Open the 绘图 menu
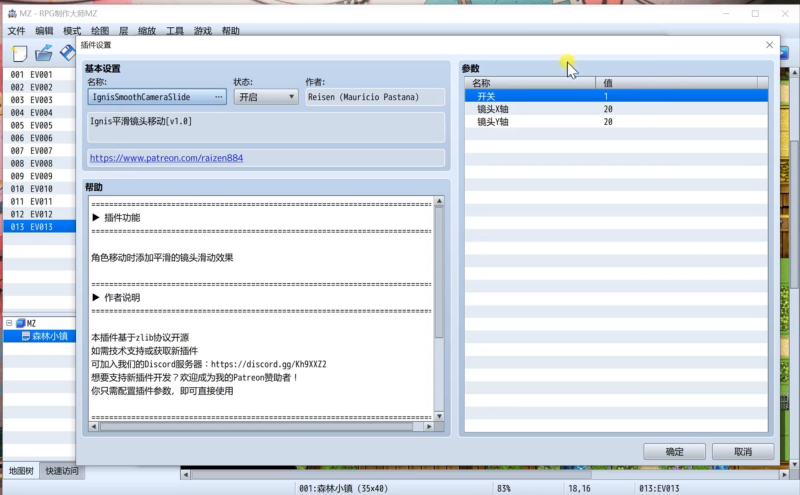Image resolution: width=800 pixels, height=495 pixels. [100, 31]
